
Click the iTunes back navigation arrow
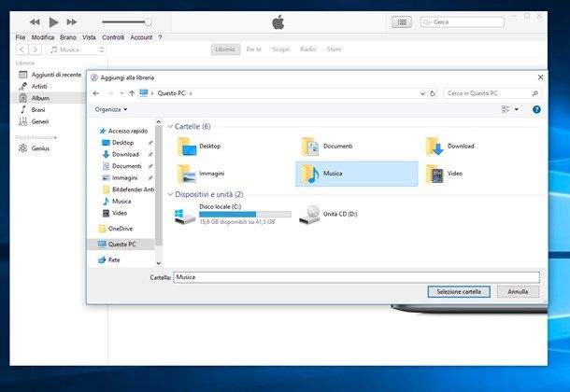(21, 49)
